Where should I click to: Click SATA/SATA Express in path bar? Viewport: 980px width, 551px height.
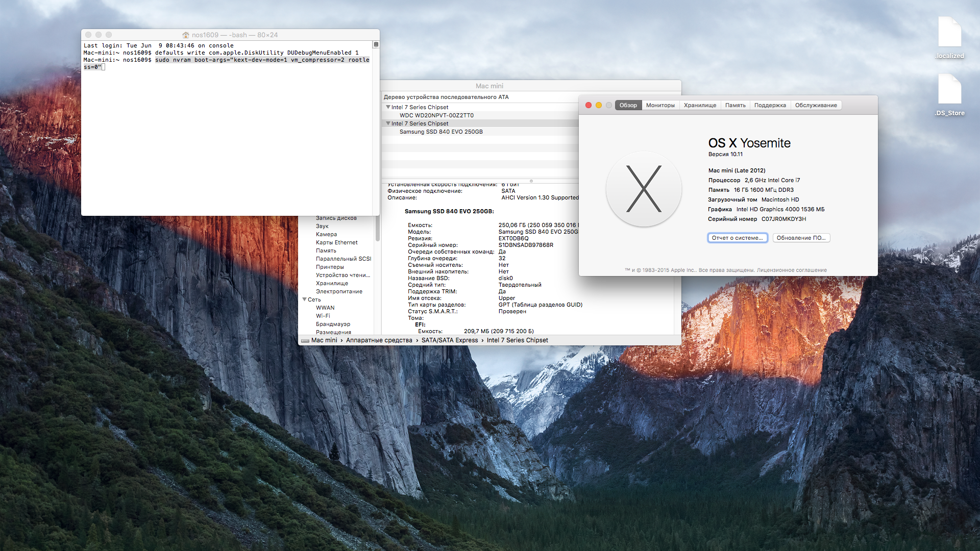coord(450,340)
